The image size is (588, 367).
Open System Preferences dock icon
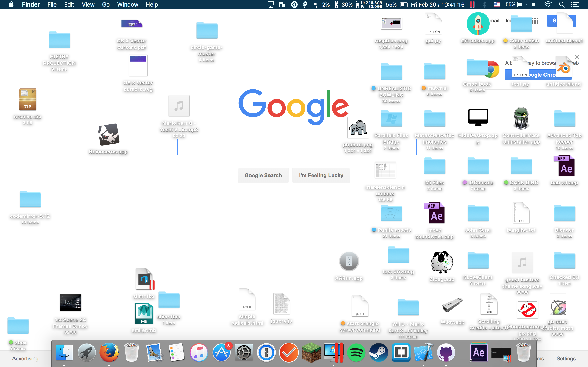coord(244,353)
